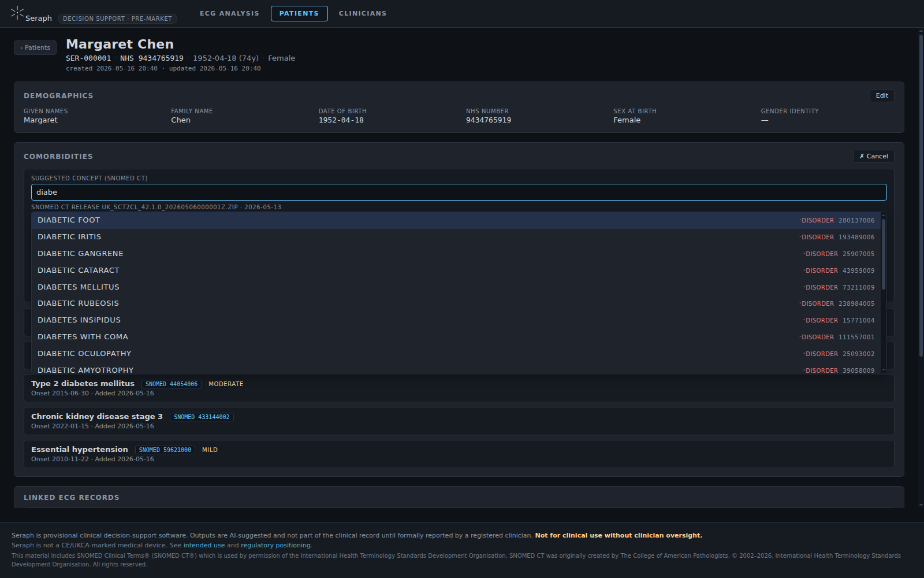924x578 pixels.
Task: Open the ECG Analysis tab
Action: pos(229,13)
